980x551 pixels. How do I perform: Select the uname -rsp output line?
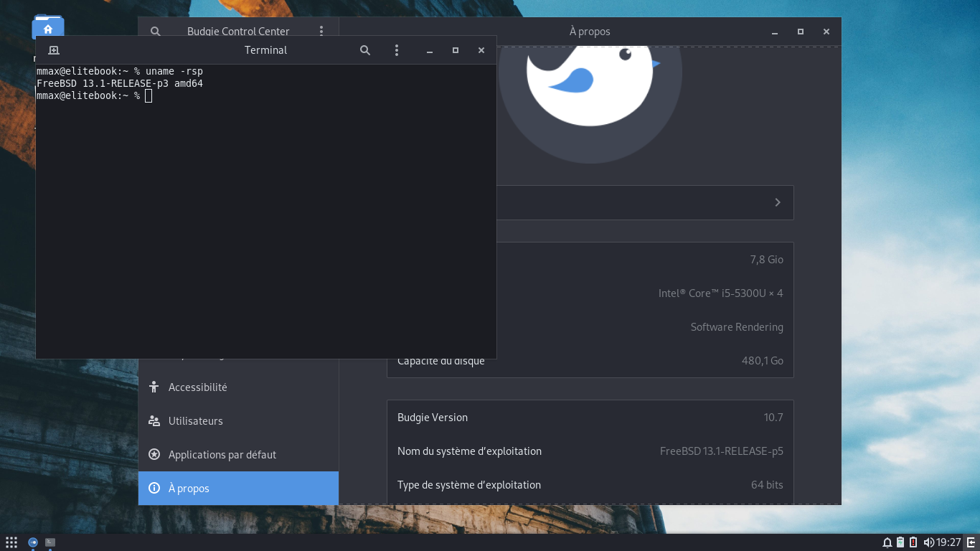tap(120, 83)
